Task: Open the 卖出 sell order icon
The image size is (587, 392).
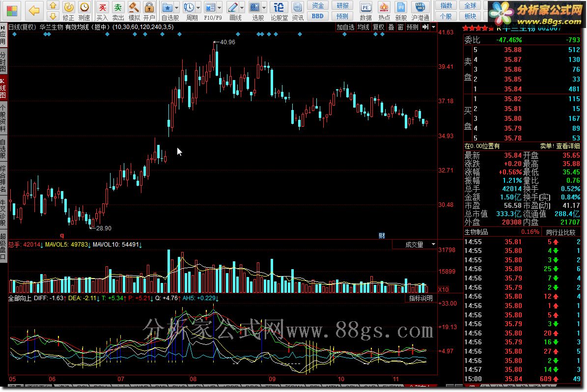Action: [118, 11]
